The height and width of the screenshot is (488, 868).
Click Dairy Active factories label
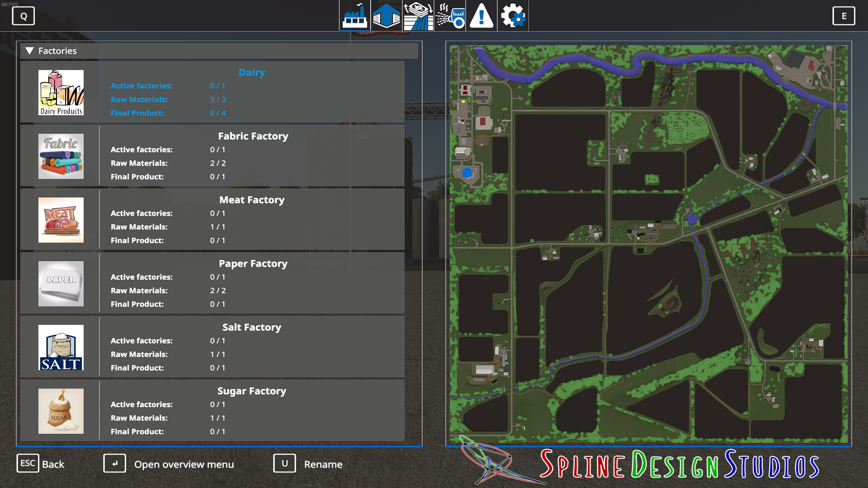tap(142, 86)
